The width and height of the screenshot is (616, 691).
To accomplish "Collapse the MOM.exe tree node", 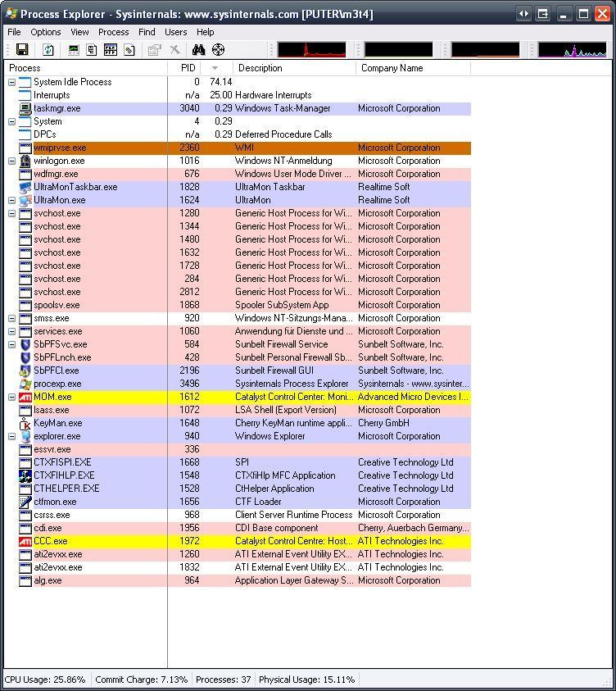I will [12, 397].
